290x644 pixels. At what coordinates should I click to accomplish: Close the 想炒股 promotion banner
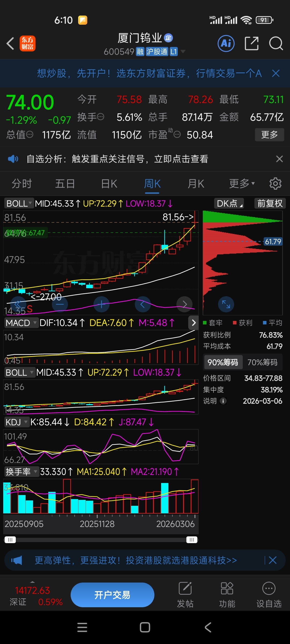(x=276, y=73)
